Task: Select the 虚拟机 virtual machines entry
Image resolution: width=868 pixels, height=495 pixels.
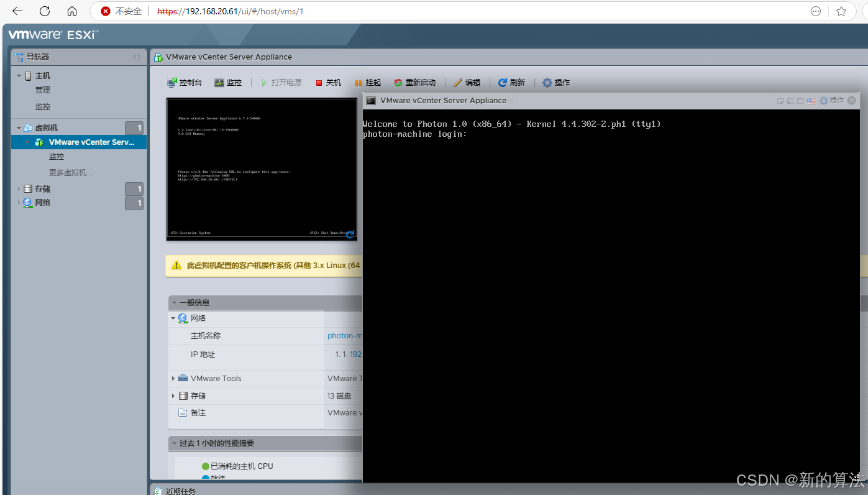Action: click(x=47, y=128)
